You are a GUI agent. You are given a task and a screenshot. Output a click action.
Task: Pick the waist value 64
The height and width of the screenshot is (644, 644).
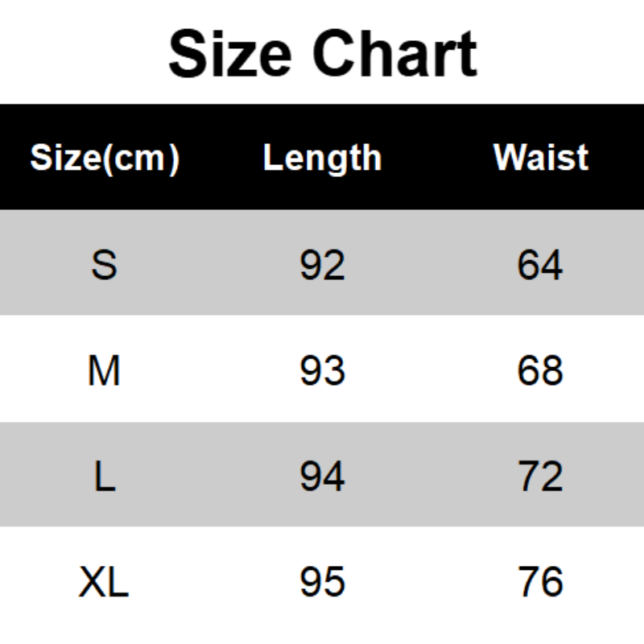click(540, 264)
